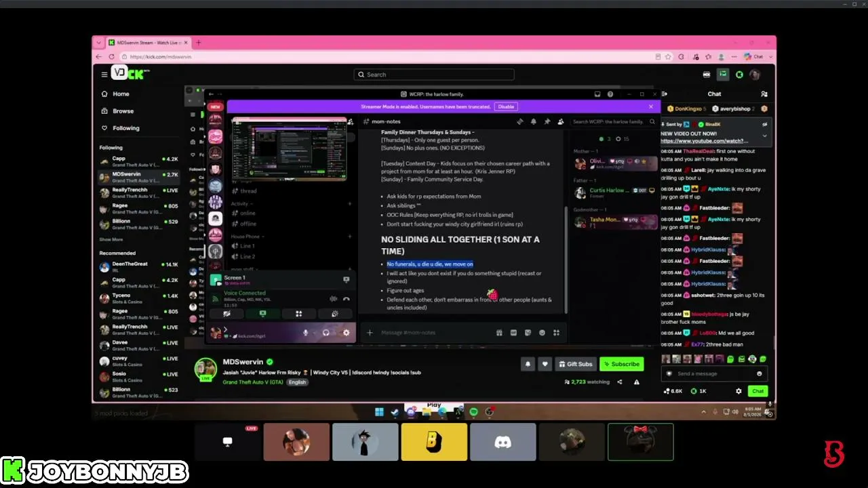Open emoji picker in chat input
The width and height of the screenshot is (868, 488).
[x=759, y=373]
